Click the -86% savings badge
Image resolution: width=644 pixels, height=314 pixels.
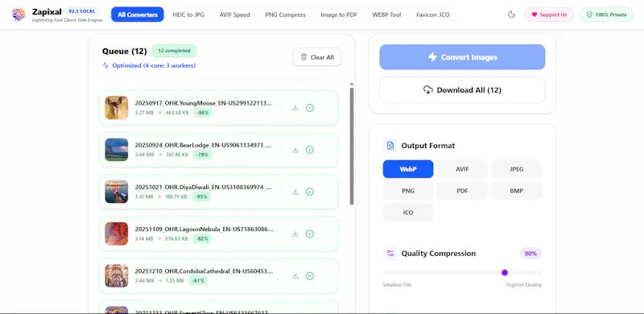(x=203, y=112)
